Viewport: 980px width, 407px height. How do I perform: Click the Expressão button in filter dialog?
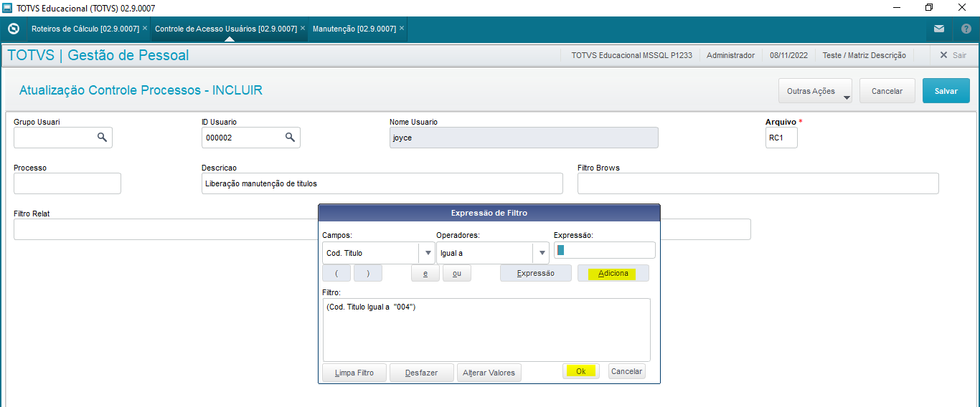[536, 273]
